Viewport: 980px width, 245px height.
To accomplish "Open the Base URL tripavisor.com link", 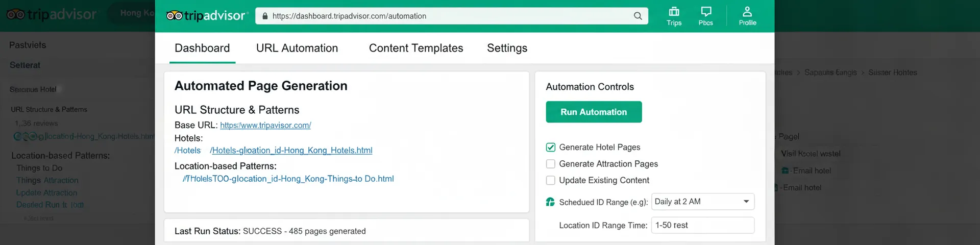I will tap(265, 125).
